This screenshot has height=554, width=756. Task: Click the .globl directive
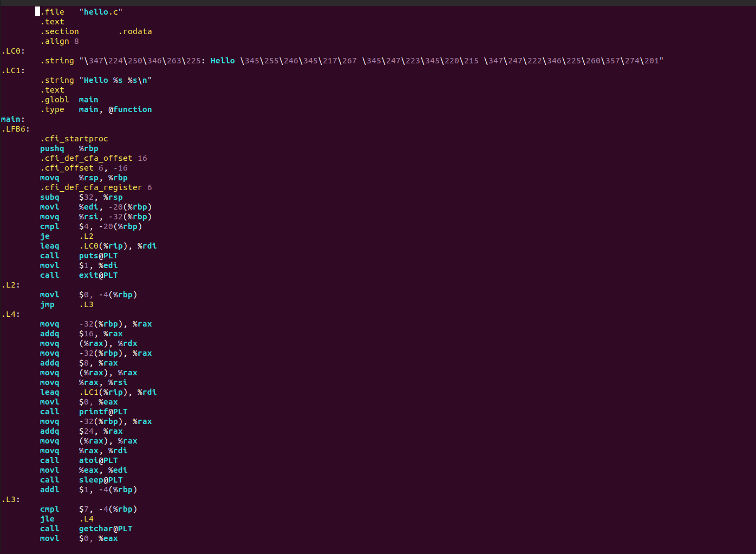coord(55,100)
